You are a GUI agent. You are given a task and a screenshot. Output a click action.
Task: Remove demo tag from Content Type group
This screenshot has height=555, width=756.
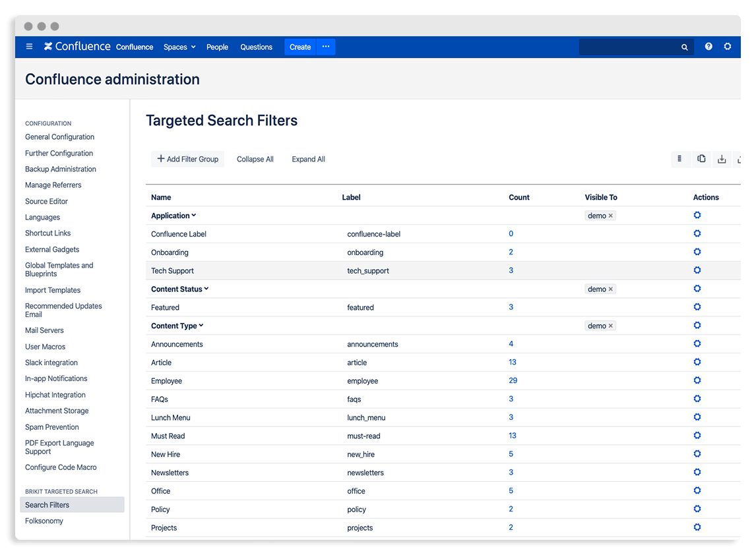click(611, 326)
